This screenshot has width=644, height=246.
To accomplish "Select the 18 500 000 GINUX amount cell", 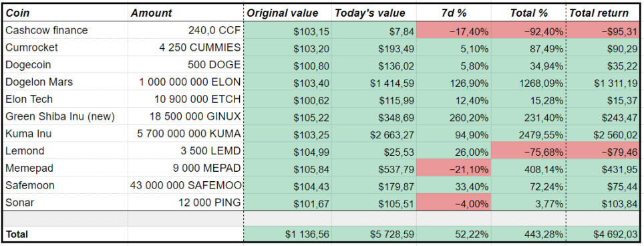I will 186,116.
